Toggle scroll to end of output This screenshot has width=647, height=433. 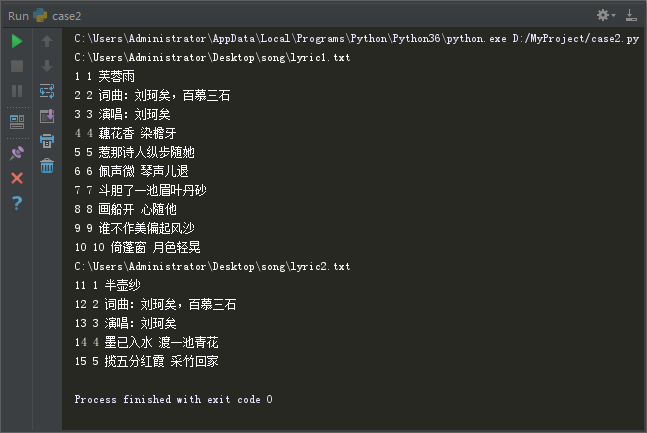47,116
